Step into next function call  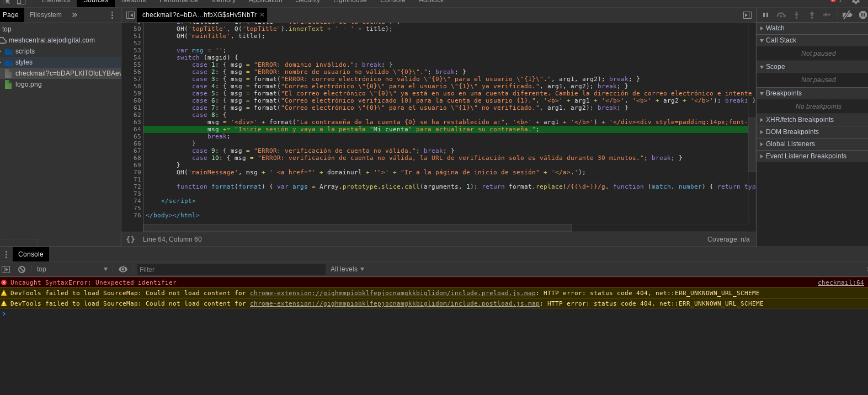[x=796, y=15]
